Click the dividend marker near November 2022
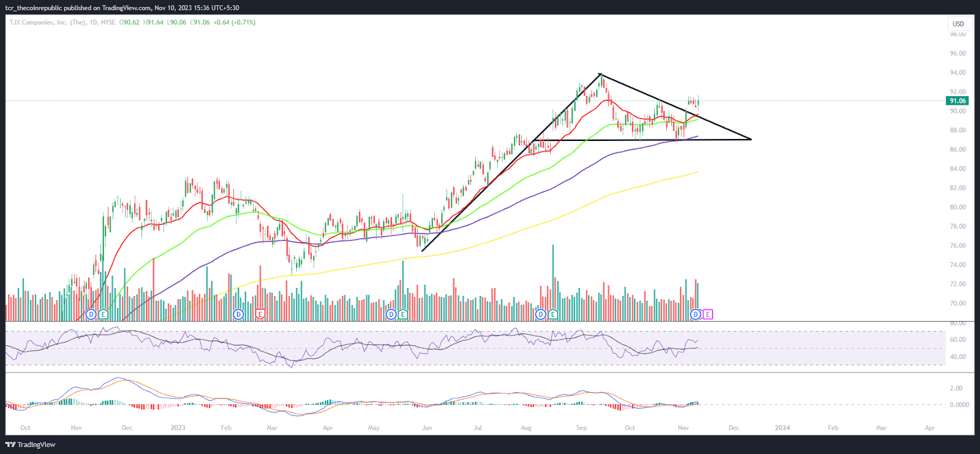980x454 pixels. click(91, 314)
